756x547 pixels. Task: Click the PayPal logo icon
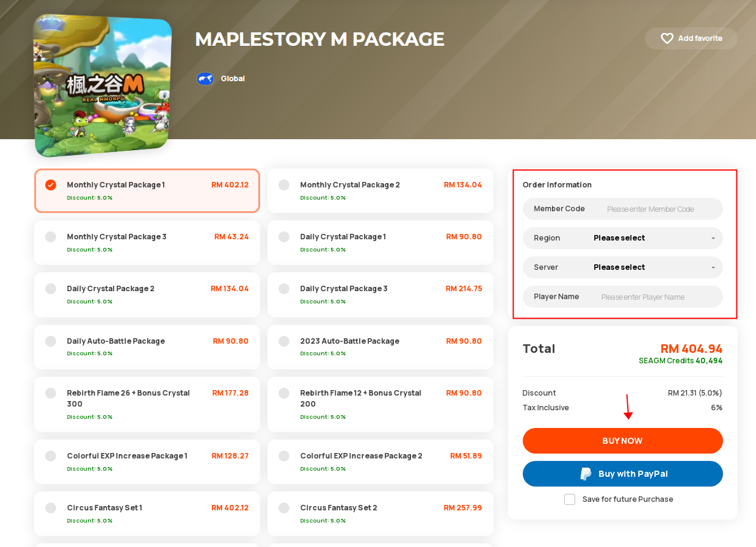point(586,474)
